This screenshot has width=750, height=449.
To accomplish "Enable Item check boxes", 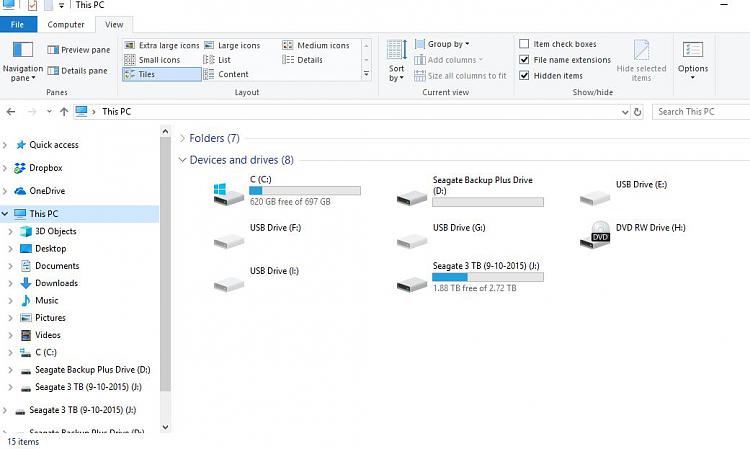I will coord(524,44).
